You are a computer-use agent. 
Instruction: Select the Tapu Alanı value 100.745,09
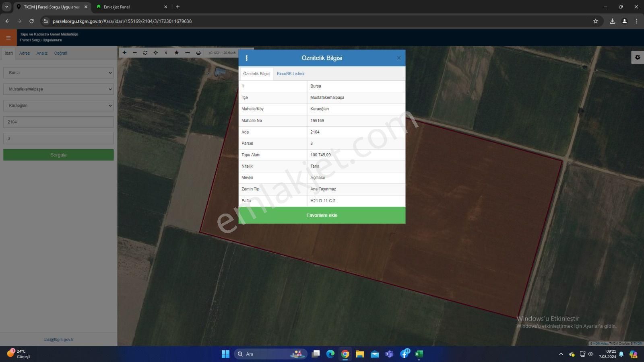click(320, 155)
